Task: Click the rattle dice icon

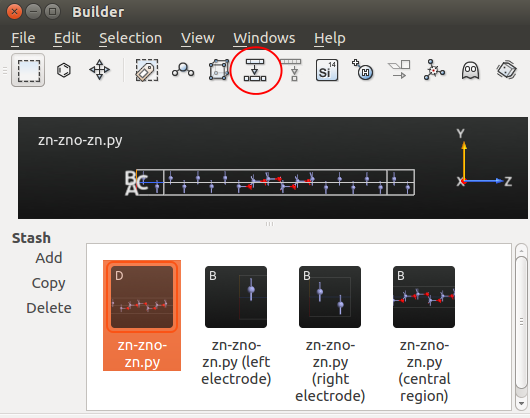Action: point(506,70)
